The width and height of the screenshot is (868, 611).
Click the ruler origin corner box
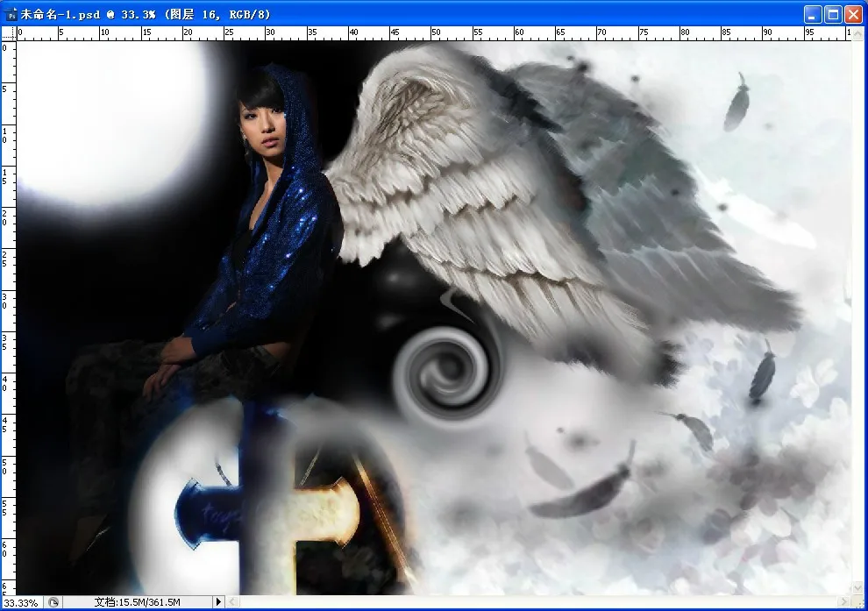pyautogui.click(x=10, y=33)
